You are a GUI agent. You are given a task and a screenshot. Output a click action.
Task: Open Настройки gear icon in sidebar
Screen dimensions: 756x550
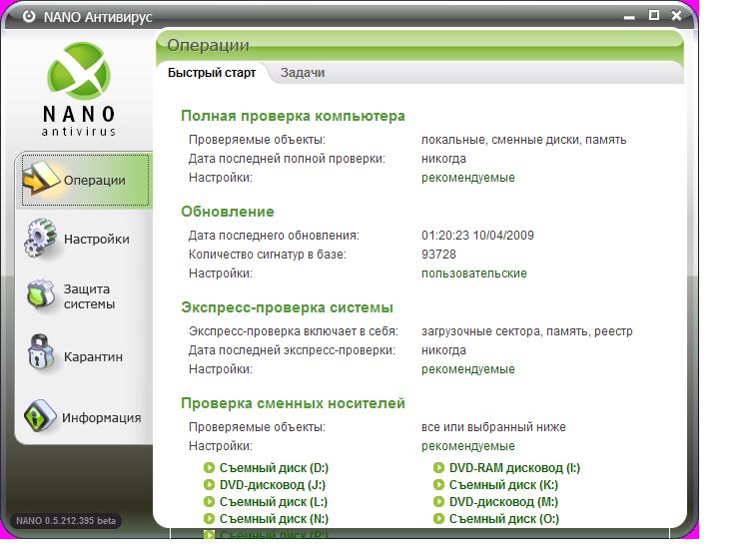(x=40, y=239)
